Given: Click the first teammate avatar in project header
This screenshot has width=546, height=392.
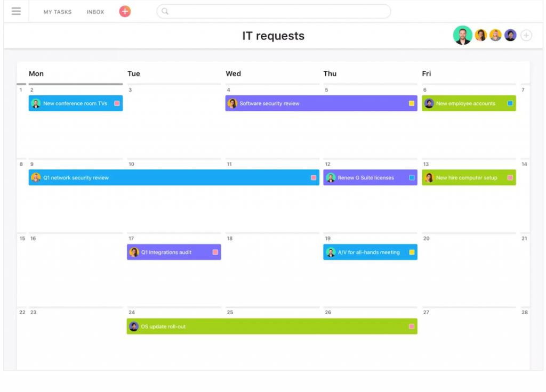Looking at the screenshot, I should point(462,35).
